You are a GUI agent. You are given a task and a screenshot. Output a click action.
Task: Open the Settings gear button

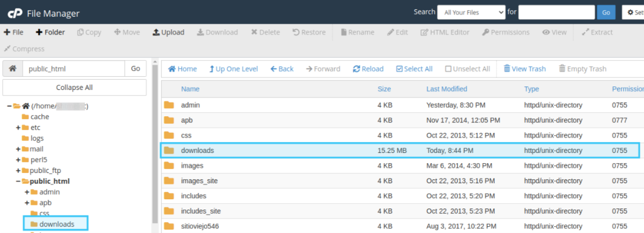[x=633, y=13]
